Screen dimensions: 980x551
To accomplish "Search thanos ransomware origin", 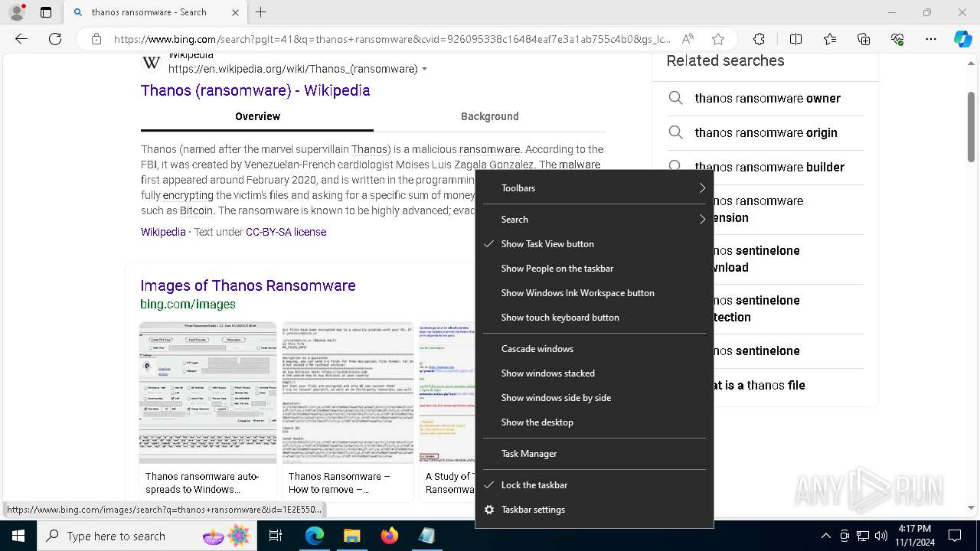I will point(766,132).
